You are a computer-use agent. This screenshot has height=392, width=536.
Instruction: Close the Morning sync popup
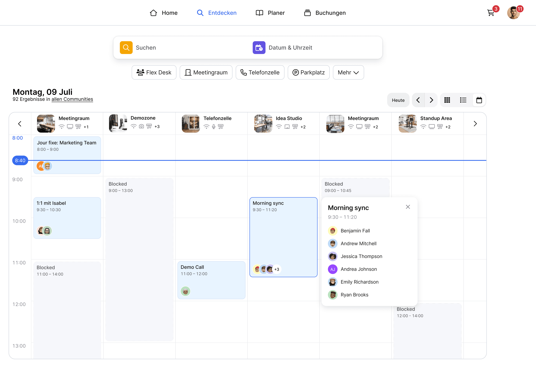tap(408, 207)
